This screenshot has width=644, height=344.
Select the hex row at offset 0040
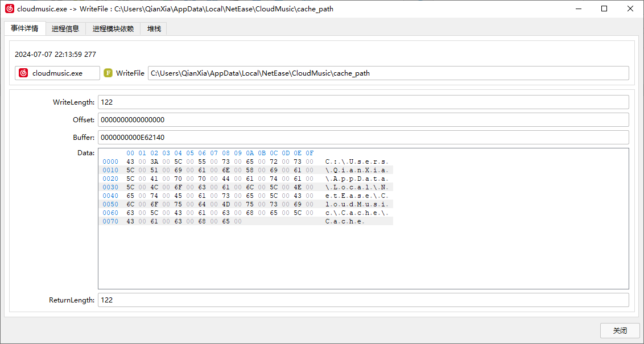click(x=246, y=196)
